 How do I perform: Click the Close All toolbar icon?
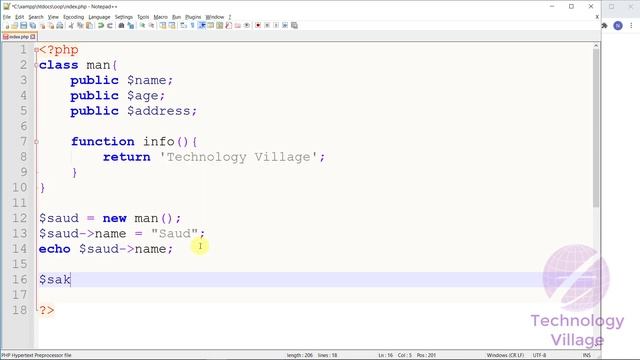(51, 26)
